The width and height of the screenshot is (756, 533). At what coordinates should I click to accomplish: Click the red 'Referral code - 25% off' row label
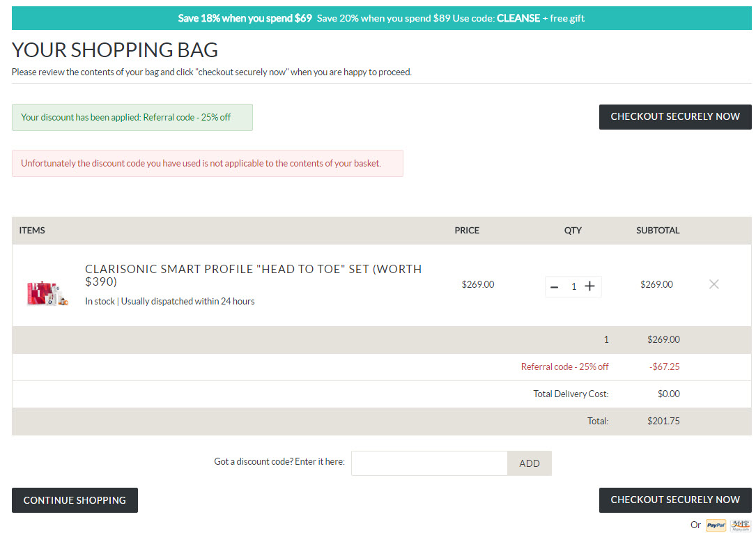click(x=564, y=366)
